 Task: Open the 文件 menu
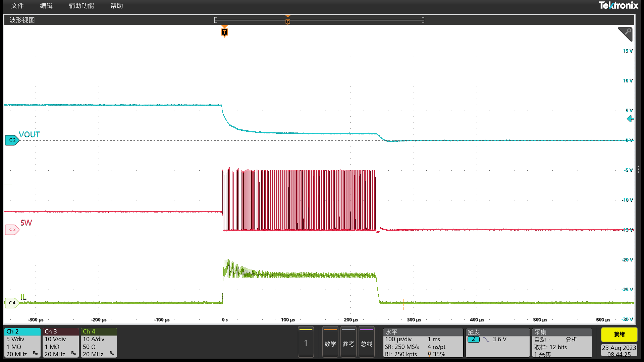click(17, 6)
